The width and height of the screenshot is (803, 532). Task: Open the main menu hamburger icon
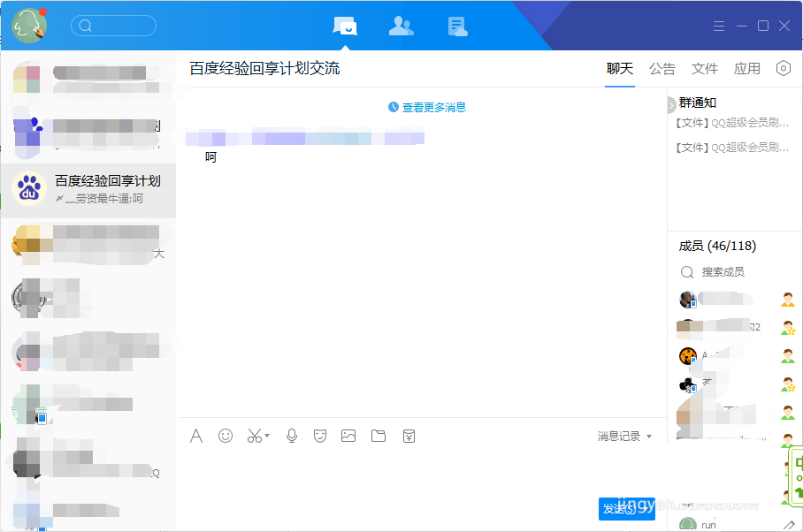(x=718, y=27)
